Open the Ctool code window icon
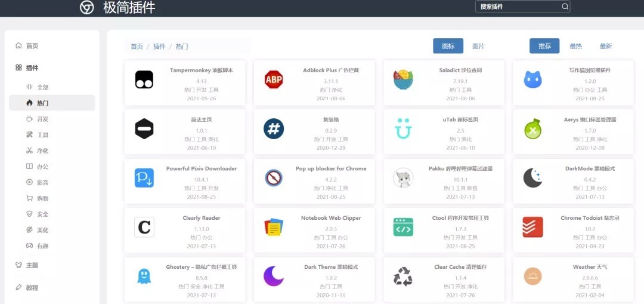 [403, 227]
